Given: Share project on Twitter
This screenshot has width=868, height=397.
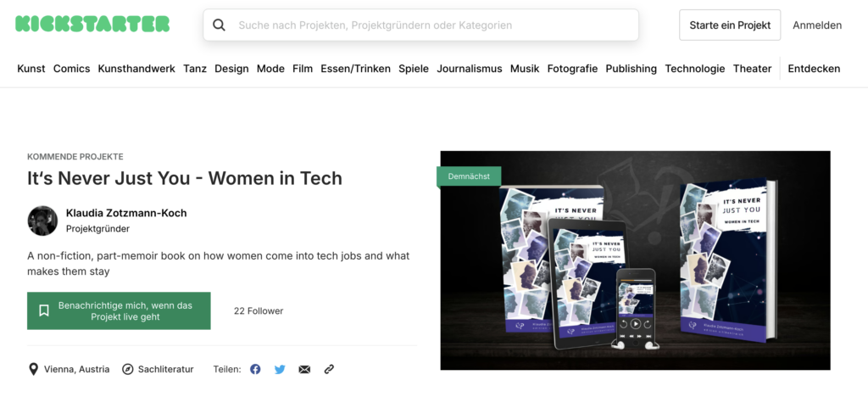Looking at the screenshot, I should (x=280, y=369).
